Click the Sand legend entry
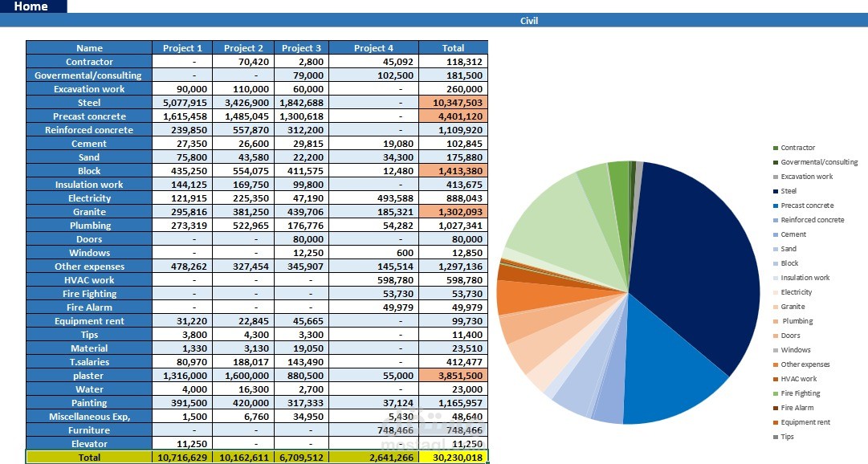 click(784, 249)
